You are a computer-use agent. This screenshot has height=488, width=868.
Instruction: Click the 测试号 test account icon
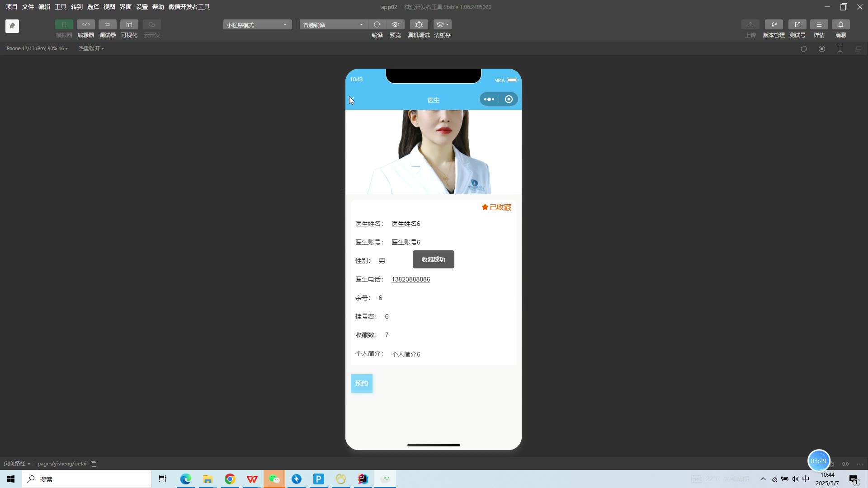point(797,24)
